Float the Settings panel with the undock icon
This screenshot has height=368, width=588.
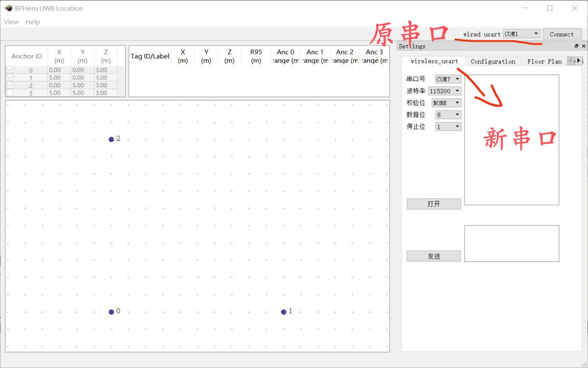(576, 46)
